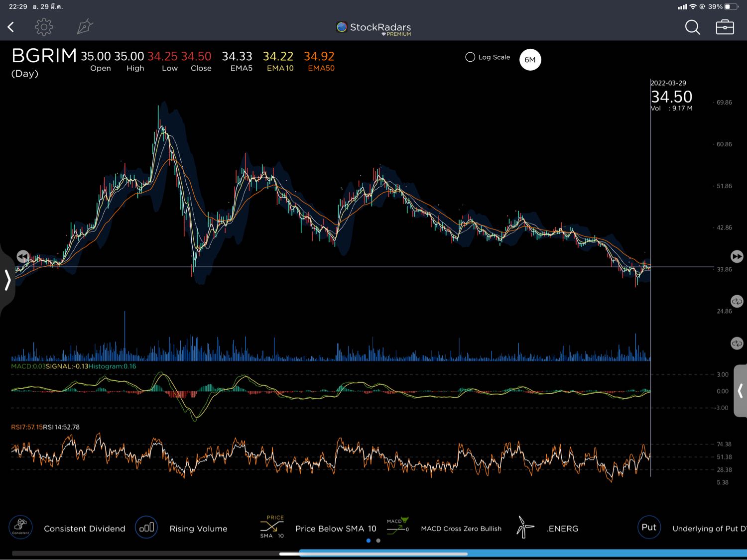Select the Close price 34.50 in header
Screen dimensions: 747x560
pos(196,56)
